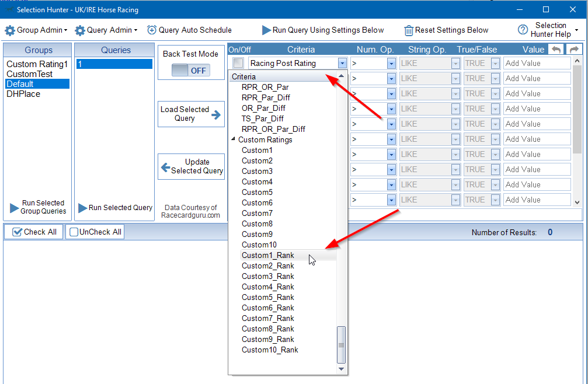Click the redo arrow beside Value
This screenshot has height=384, width=588.
[574, 50]
